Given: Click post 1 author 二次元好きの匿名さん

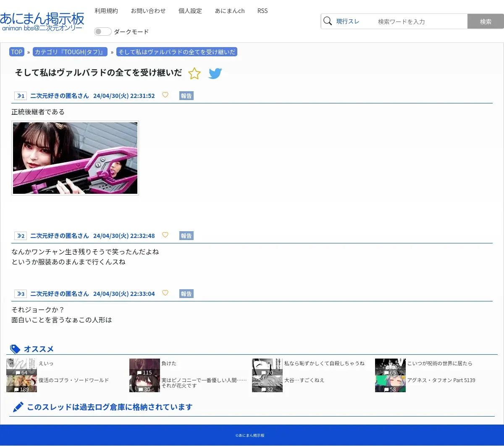Looking at the screenshot, I should pyautogui.click(x=60, y=96).
